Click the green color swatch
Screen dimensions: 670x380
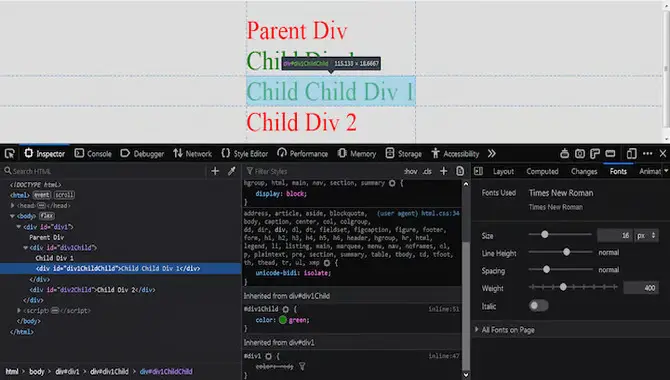point(282,320)
